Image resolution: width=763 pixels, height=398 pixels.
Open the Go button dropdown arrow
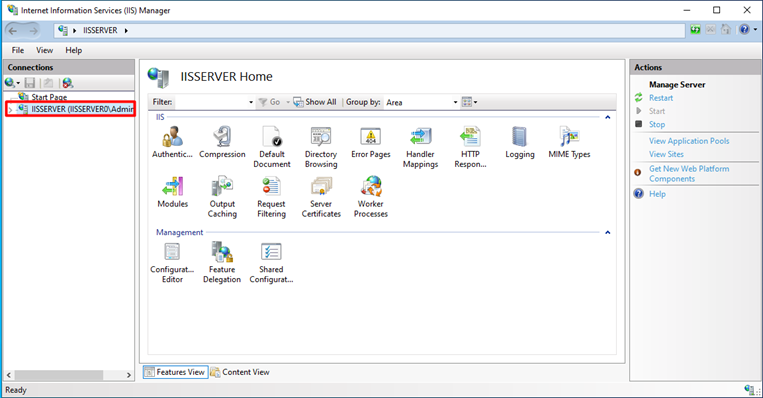[288, 102]
